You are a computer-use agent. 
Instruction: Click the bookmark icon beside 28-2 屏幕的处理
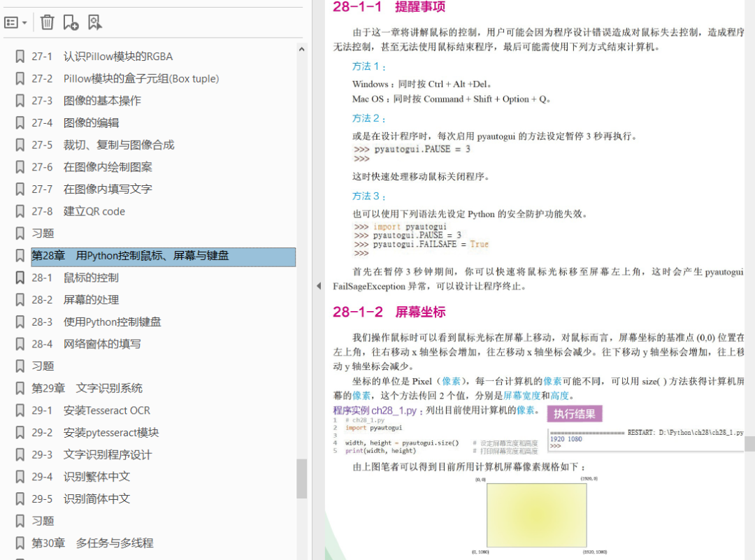pyautogui.click(x=20, y=300)
